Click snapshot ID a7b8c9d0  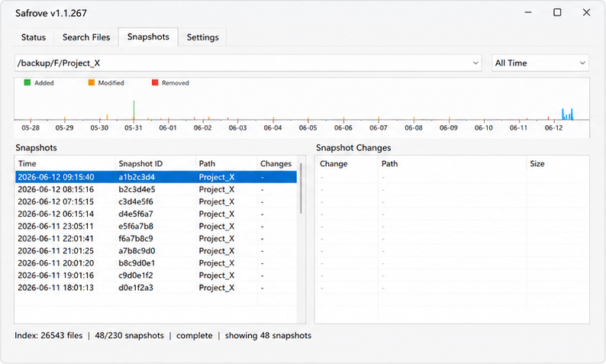click(137, 251)
